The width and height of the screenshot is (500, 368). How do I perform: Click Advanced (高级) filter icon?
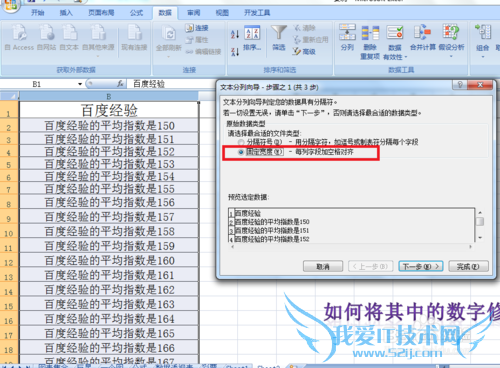point(304,52)
